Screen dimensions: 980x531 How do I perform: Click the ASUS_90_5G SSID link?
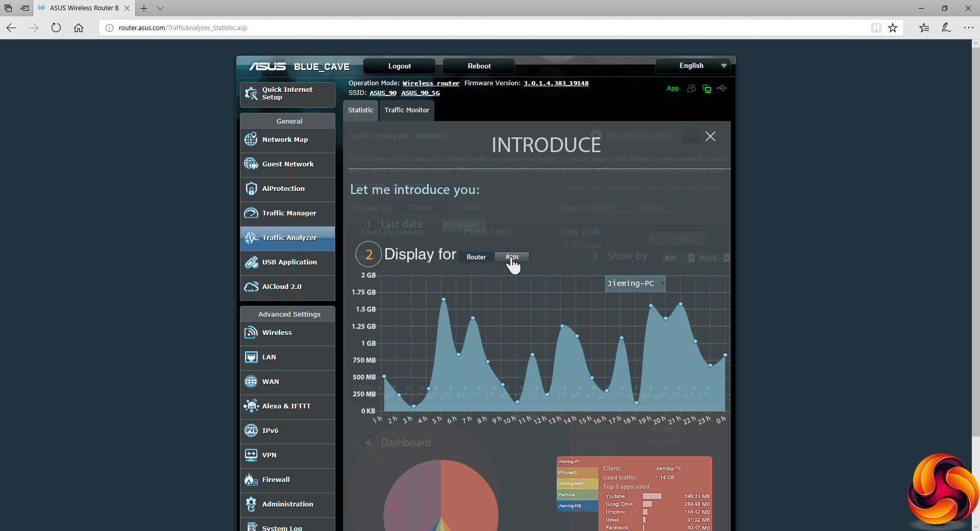coord(421,93)
